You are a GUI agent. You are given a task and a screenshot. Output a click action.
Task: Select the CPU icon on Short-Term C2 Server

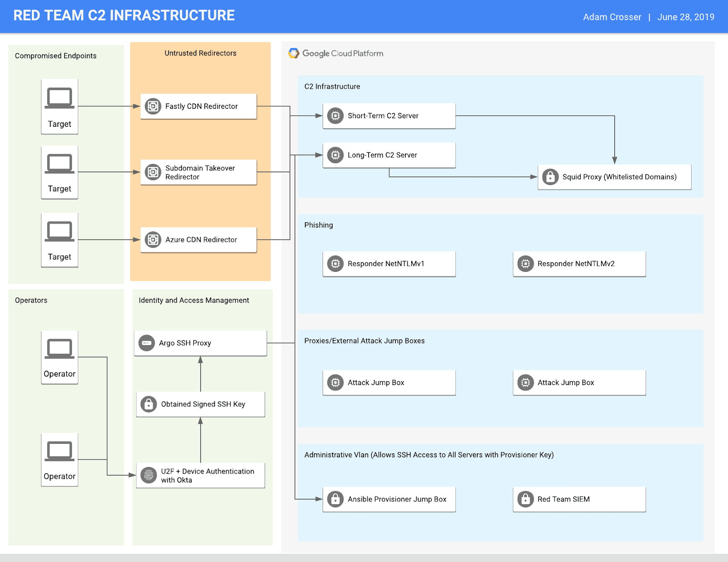(x=335, y=116)
